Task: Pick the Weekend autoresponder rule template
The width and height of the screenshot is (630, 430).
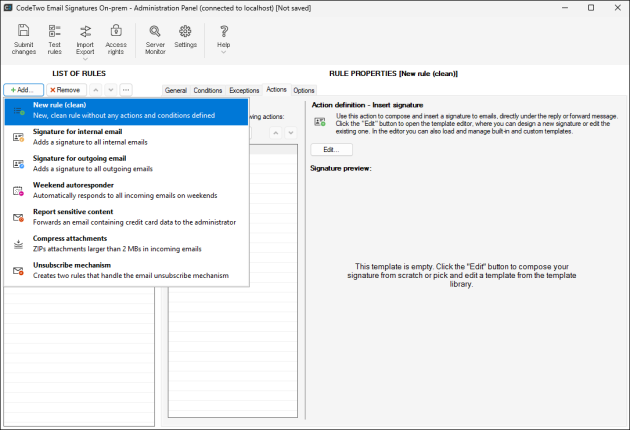Action: pyautogui.click(x=126, y=190)
